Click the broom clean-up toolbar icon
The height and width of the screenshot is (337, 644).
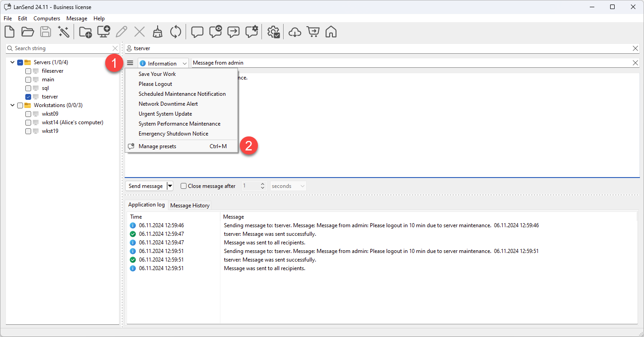point(157,32)
